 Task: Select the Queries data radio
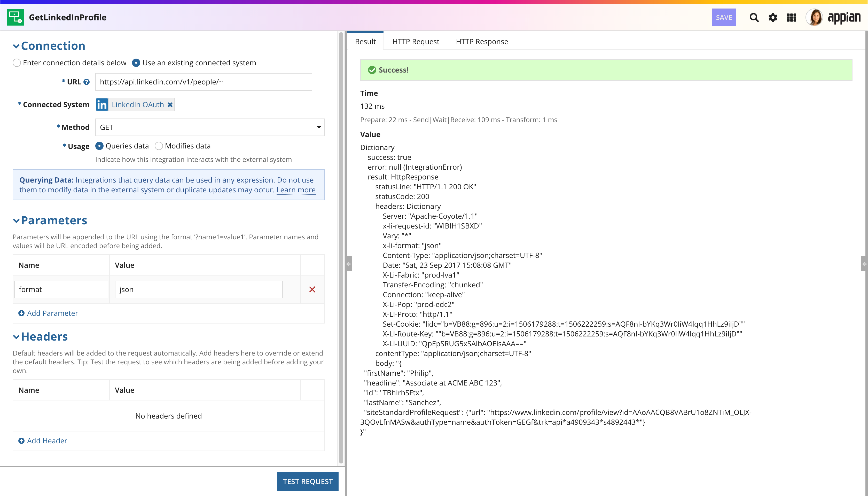99,146
